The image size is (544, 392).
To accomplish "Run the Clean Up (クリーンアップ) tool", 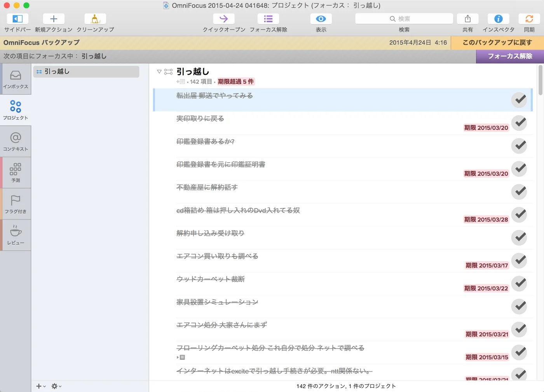I will pos(95,19).
